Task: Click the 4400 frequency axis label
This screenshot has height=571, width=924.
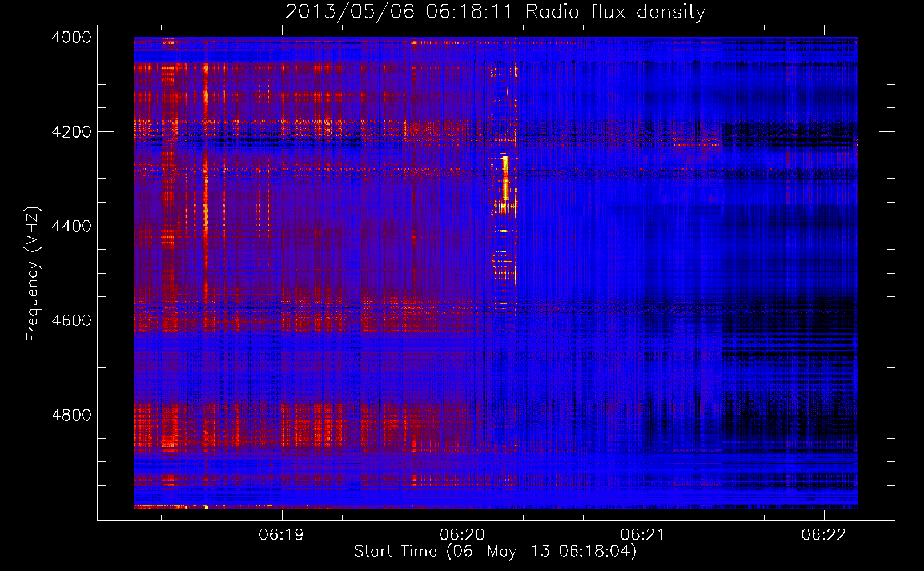Action: (x=71, y=226)
